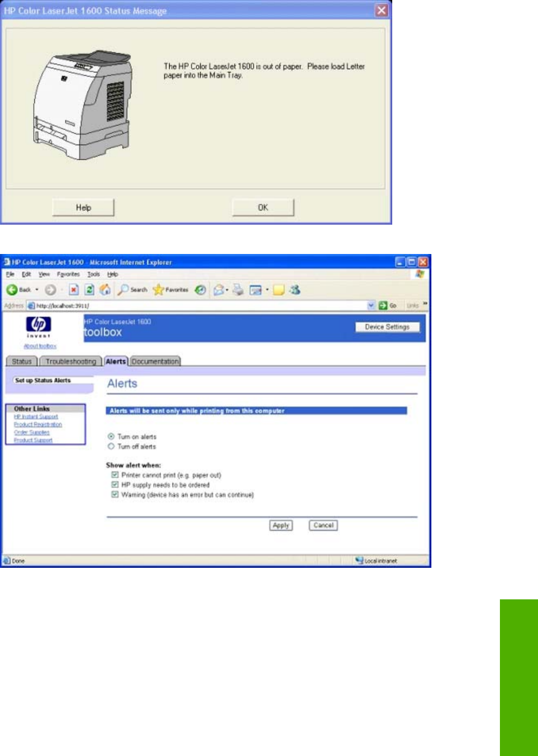Switch to the Status tab
Viewport: 538px width, 756px height.
pyautogui.click(x=22, y=361)
